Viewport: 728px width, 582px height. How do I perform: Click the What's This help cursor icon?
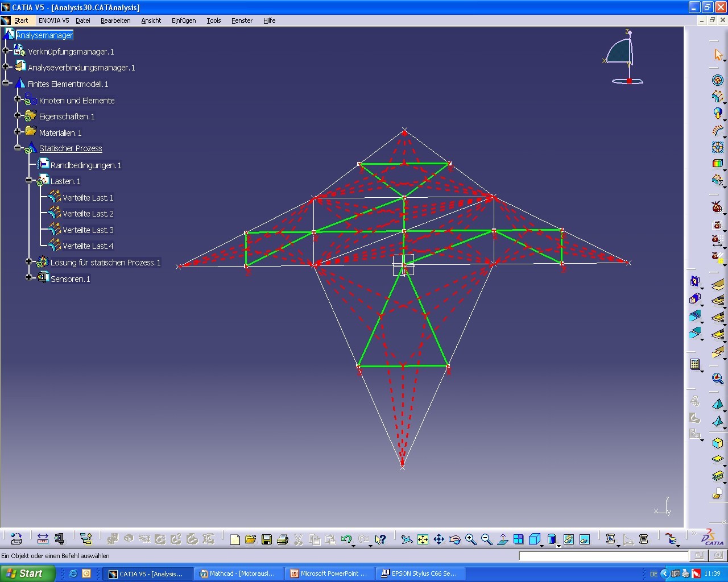(x=380, y=539)
